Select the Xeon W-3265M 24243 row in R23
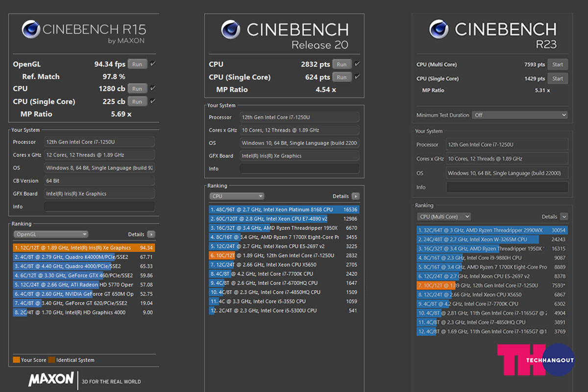The width and height of the screenshot is (588, 392). click(x=492, y=239)
